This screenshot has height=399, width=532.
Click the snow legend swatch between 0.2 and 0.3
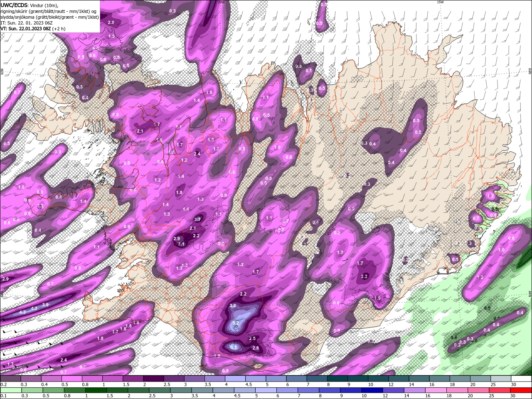click(x=11, y=379)
